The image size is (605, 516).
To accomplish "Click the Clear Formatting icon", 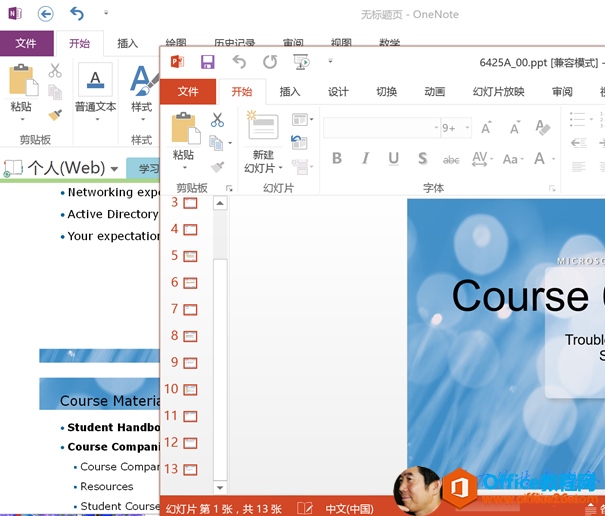I will point(542,127).
